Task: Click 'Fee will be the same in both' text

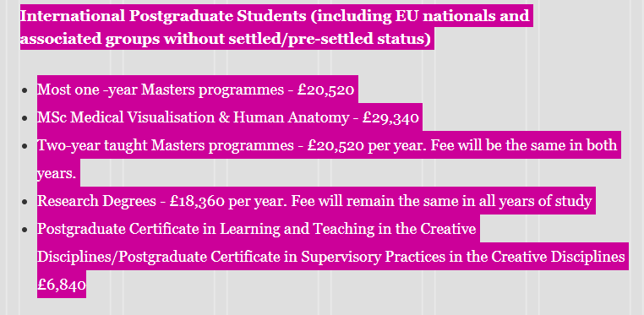Action: [524, 145]
